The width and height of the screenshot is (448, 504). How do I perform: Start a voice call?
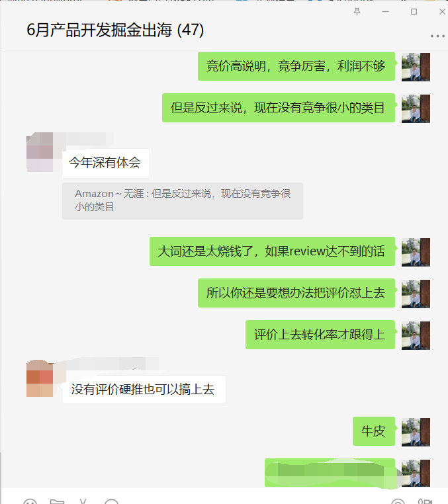point(398,501)
